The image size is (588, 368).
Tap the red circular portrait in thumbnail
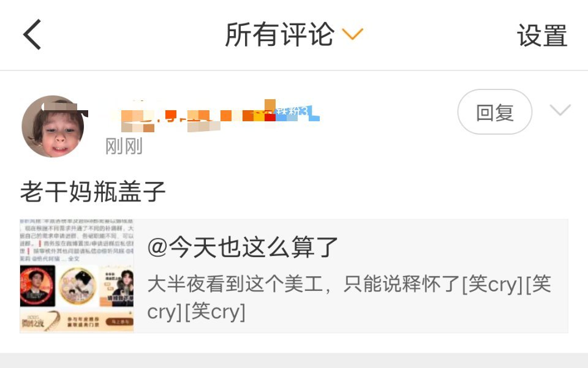click(x=37, y=285)
